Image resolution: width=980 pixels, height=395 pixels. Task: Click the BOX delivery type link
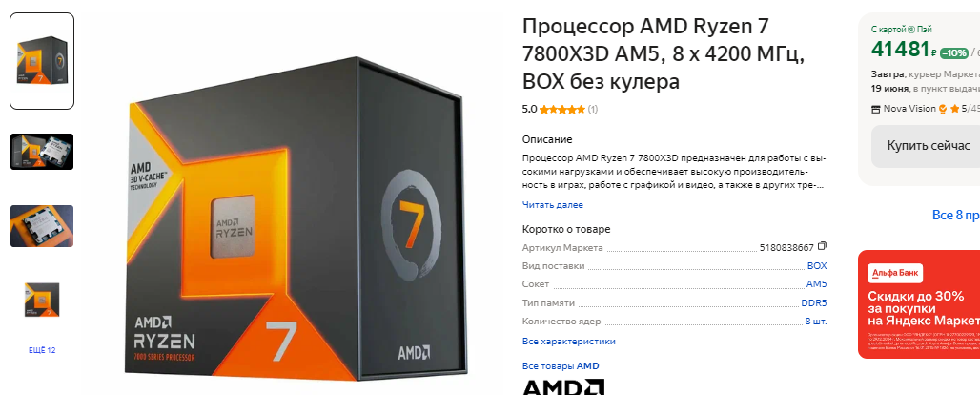pos(817,265)
